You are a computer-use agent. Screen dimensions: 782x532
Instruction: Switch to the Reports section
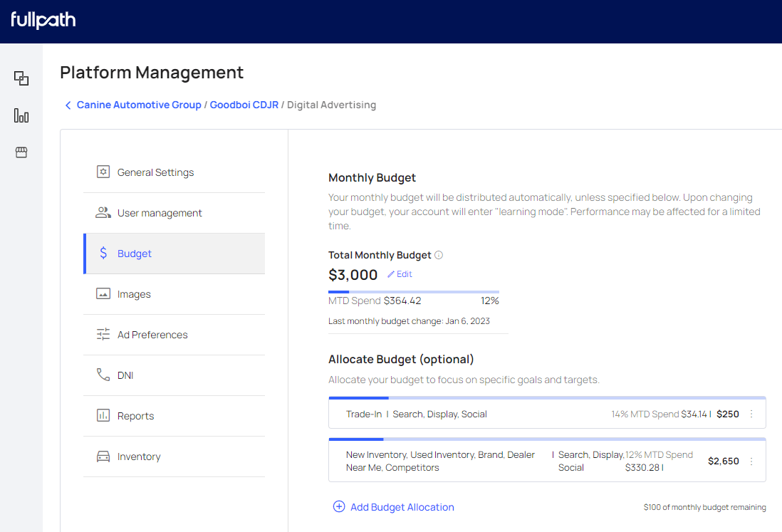[136, 415]
